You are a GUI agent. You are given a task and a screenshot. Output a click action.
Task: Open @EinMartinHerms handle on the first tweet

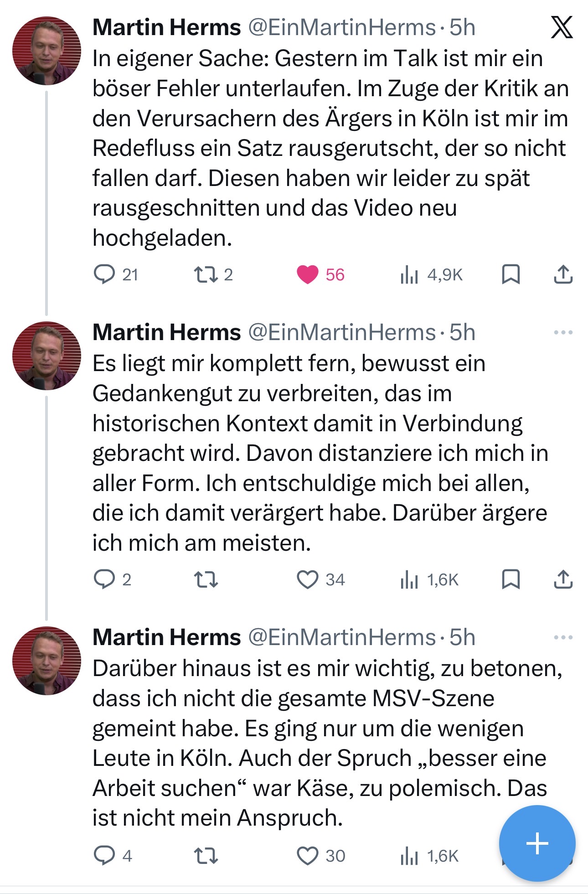pos(342,27)
